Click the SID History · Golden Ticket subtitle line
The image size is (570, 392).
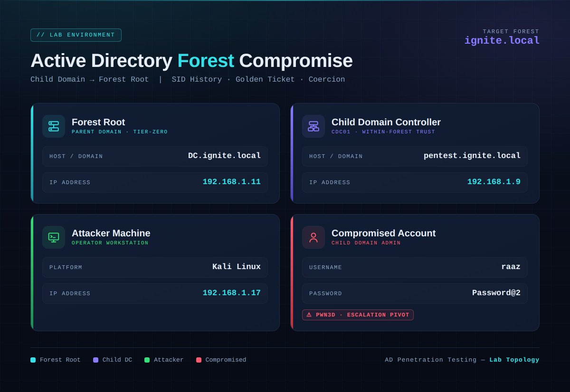tap(188, 80)
